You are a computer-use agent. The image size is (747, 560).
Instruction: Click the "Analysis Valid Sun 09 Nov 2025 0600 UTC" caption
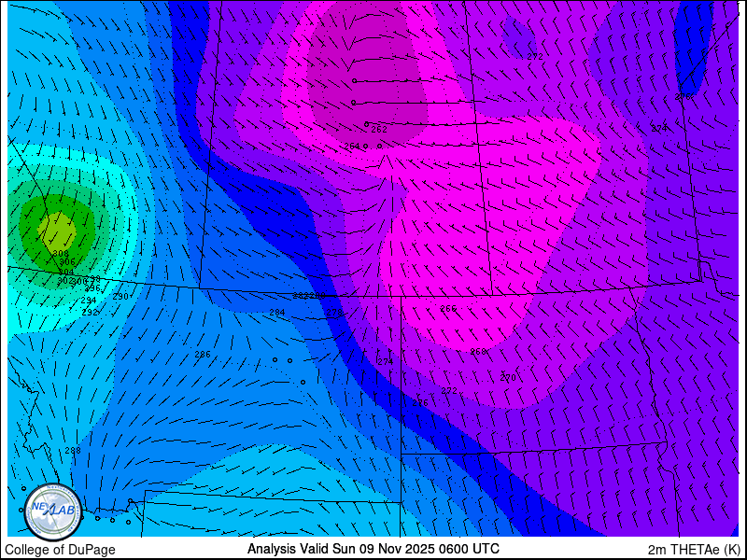373,549
